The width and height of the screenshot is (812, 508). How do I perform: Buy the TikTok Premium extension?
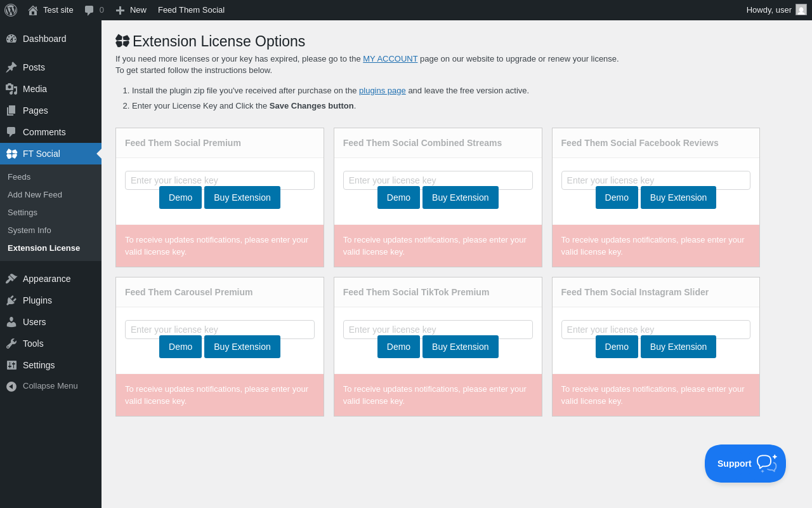click(x=461, y=347)
